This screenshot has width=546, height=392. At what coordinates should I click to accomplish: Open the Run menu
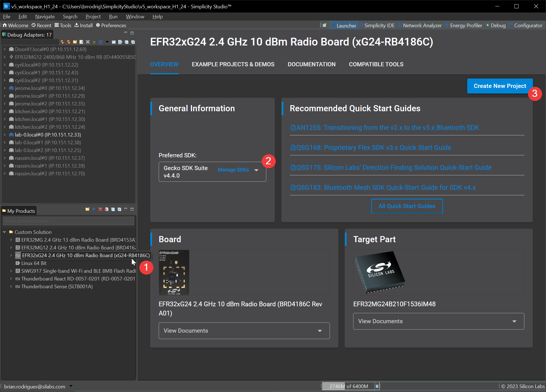click(x=113, y=17)
